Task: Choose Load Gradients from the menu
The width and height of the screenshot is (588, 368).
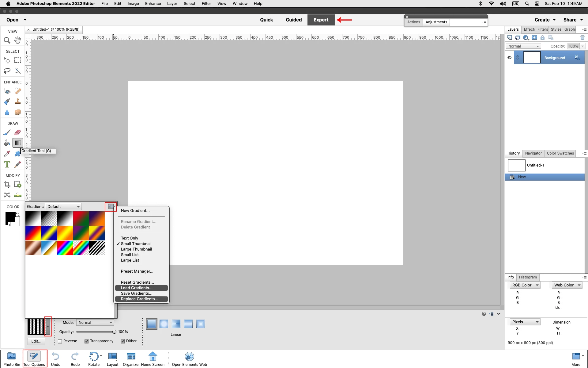Action: pos(137,288)
